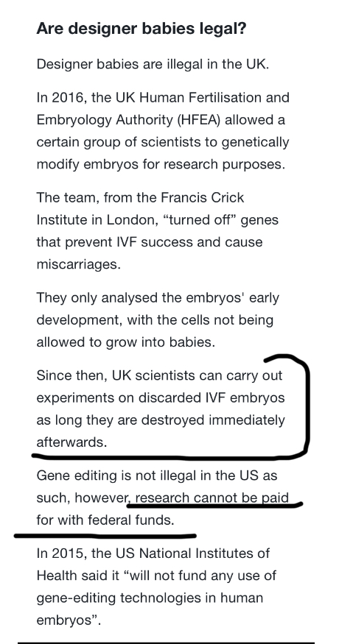Click the black underline beneath "for with federal funds"
This screenshot has width=339, height=644.
105,535
